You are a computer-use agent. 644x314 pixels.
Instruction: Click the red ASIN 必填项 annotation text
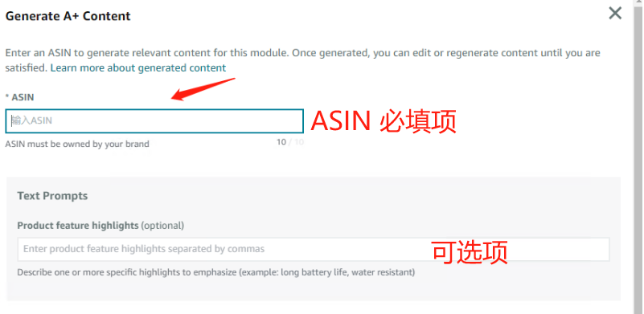click(384, 122)
